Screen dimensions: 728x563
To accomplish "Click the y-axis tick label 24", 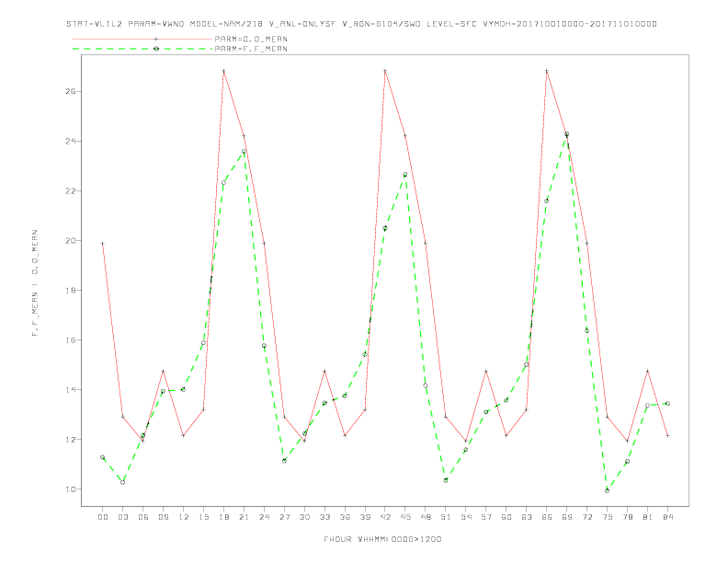I will coord(70,141).
